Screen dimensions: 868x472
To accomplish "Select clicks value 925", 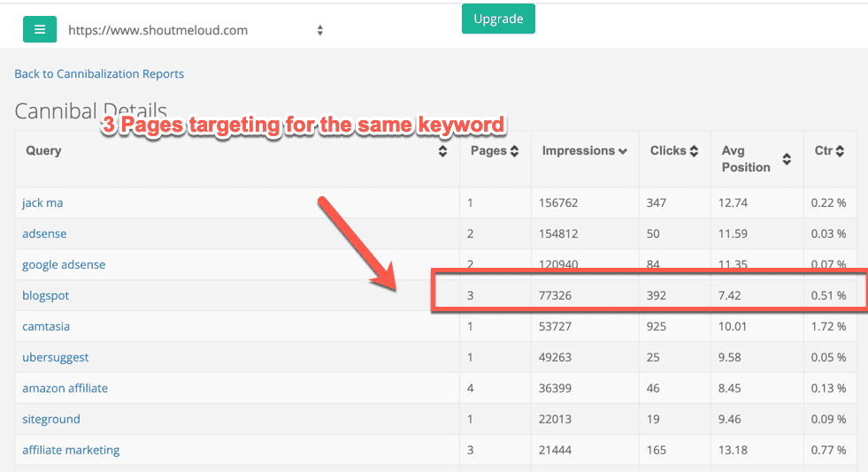I will click(657, 327).
